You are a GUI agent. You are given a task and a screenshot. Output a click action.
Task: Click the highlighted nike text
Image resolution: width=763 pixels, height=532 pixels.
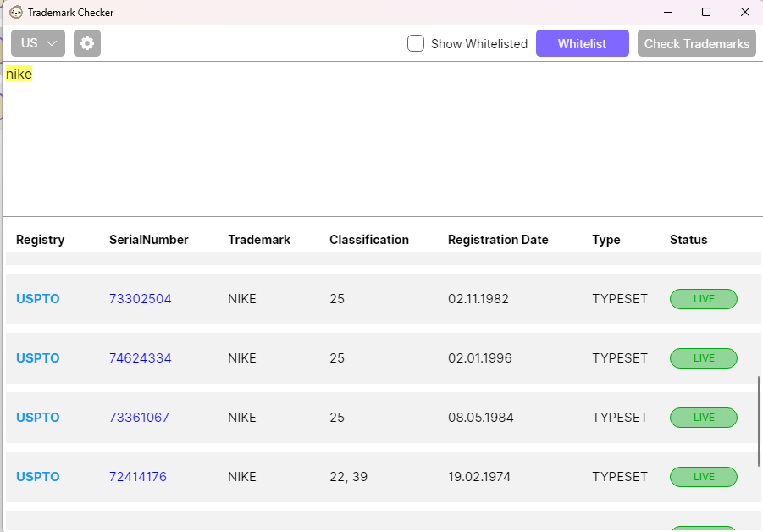pos(19,74)
